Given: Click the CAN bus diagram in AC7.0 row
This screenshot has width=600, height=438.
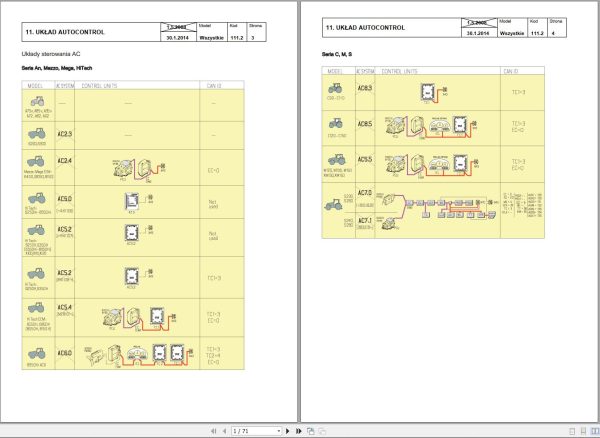Looking at the screenshot, I should pos(437,210).
